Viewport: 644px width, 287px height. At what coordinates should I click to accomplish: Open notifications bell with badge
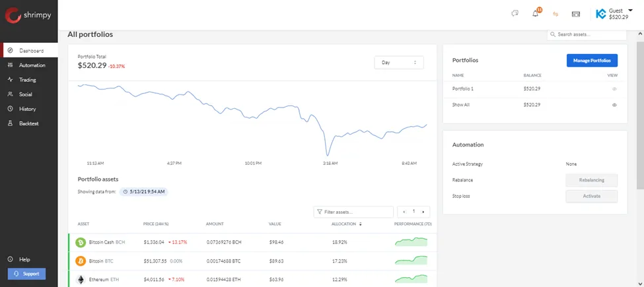(536, 13)
